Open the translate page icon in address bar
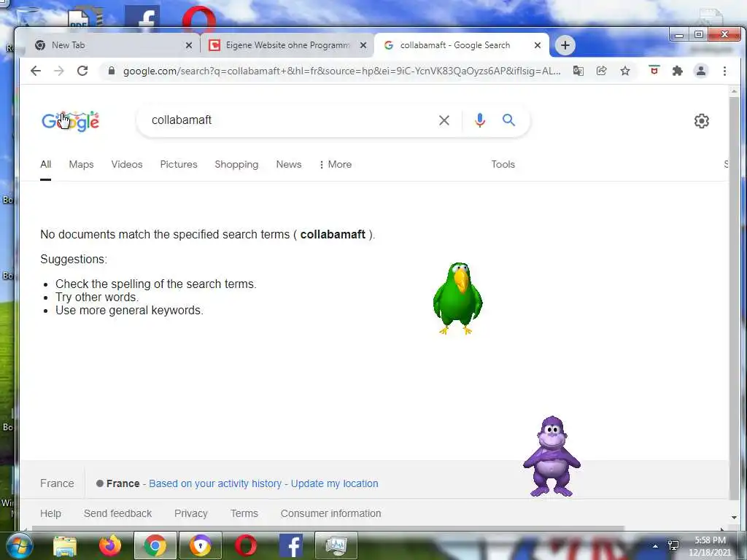This screenshot has width=747, height=560. tap(578, 71)
